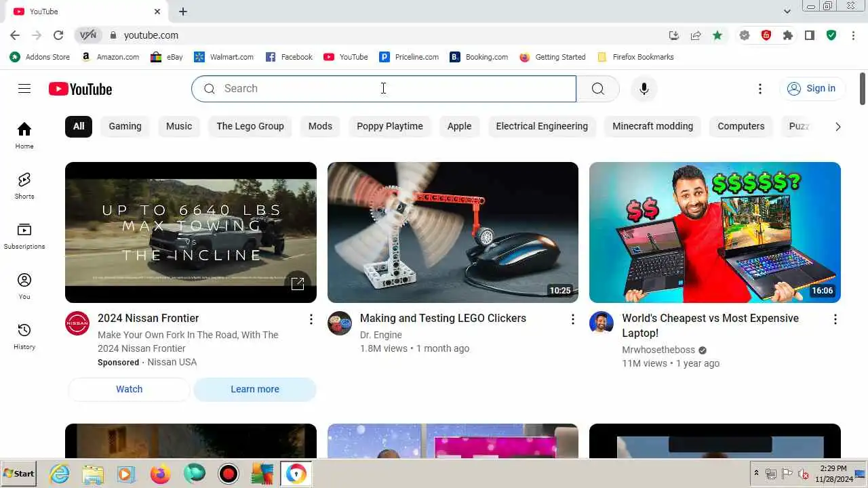Open Shorts from sidebar

click(24, 186)
